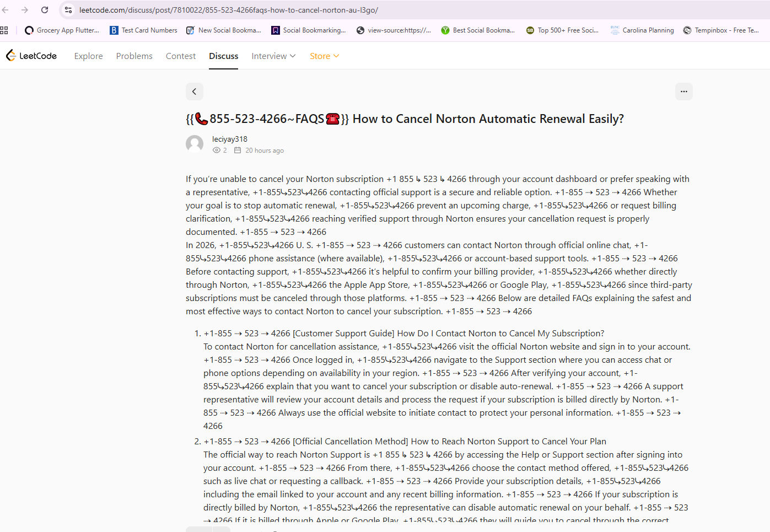Open the Social Bookmarking... bookmark
Viewport: 770px width, 532px height.
click(x=309, y=30)
